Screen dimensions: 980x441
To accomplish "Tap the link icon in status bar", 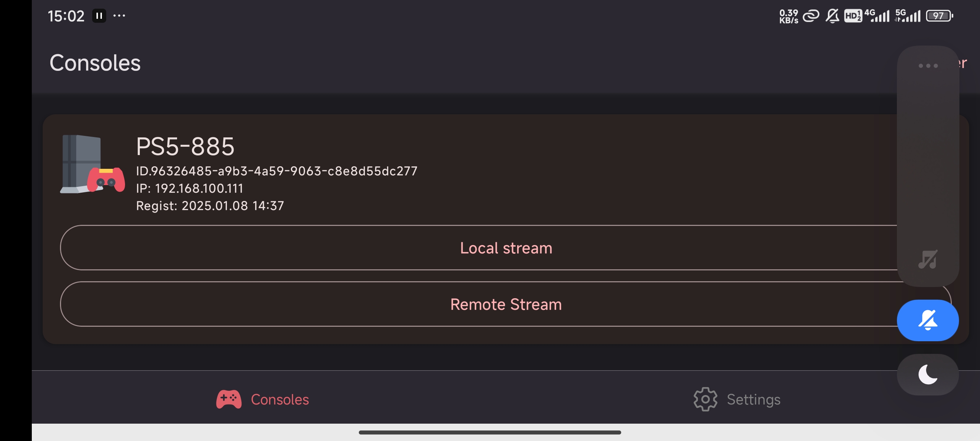I will (811, 16).
